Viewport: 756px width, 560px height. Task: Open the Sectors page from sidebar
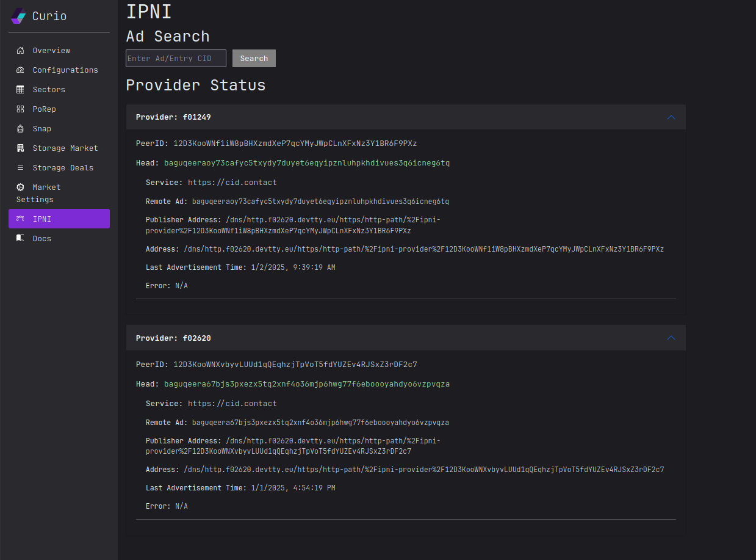49,90
